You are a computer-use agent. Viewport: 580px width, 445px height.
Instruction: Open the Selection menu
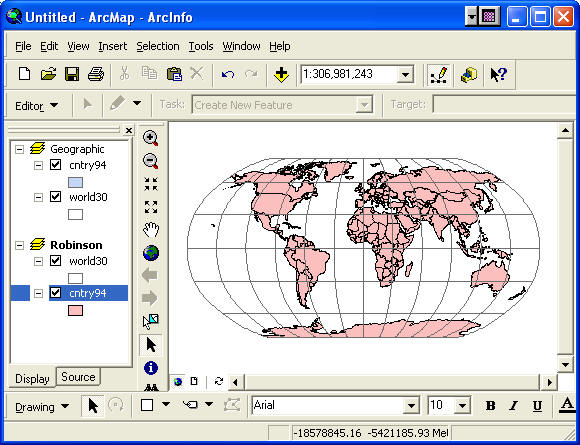coord(158,46)
